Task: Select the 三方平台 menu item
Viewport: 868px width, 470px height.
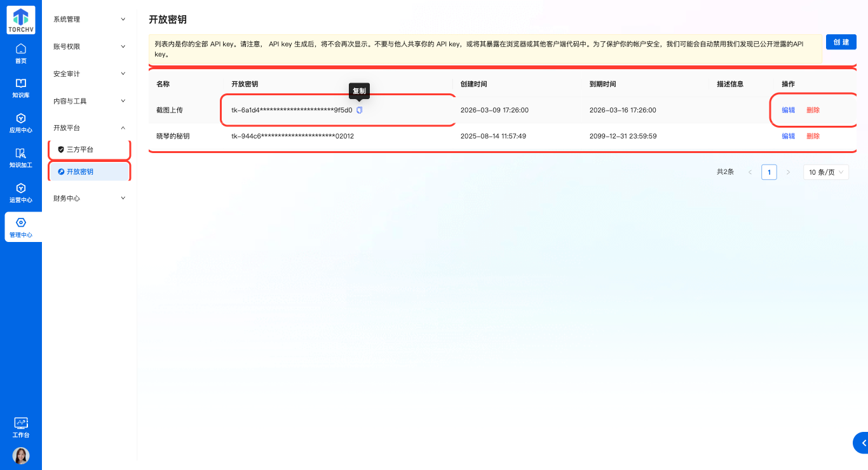Action: point(80,150)
